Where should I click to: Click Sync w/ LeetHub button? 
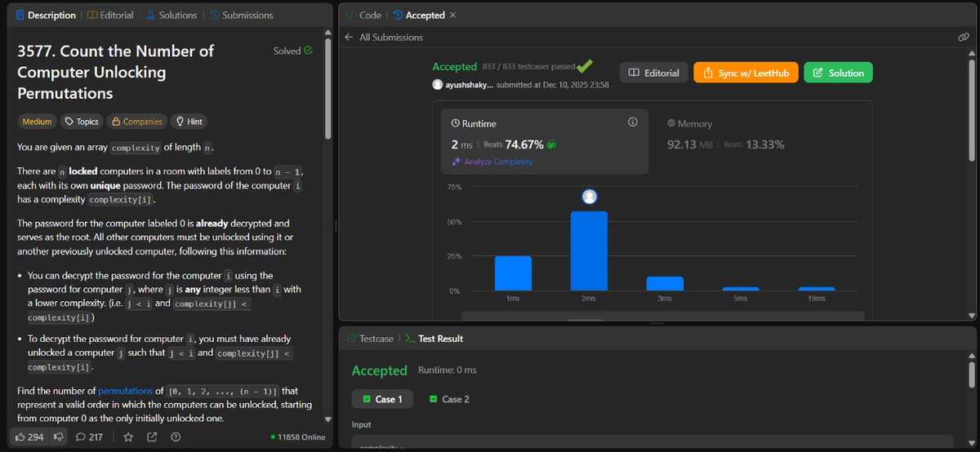click(x=746, y=73)
